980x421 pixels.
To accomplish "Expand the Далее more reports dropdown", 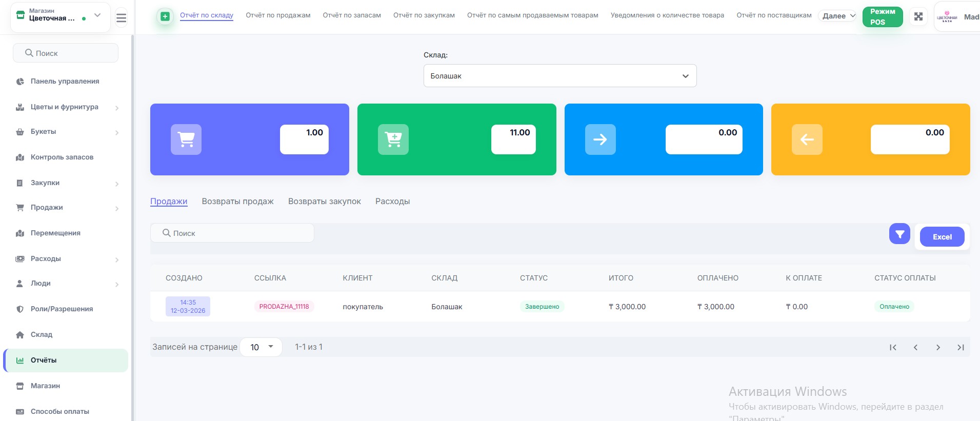I will tap(838, 16).
